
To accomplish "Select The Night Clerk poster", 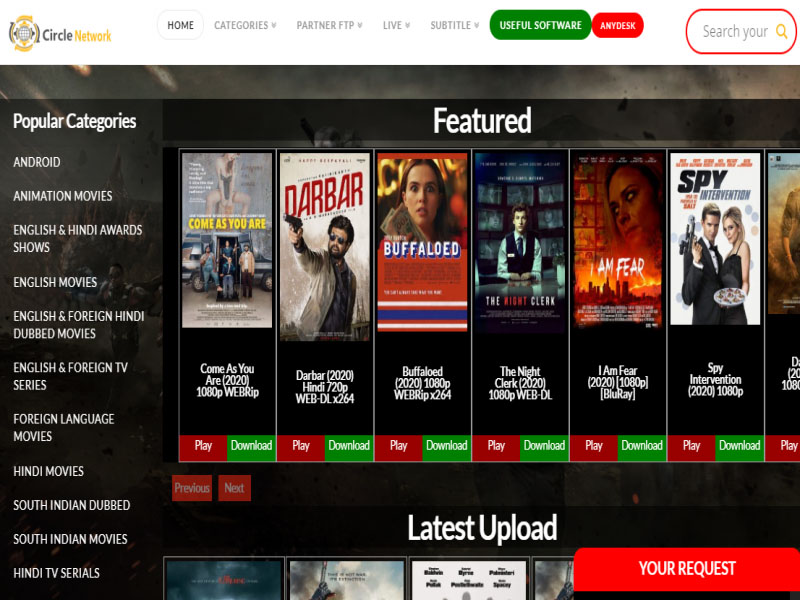I will coord(520,240).
